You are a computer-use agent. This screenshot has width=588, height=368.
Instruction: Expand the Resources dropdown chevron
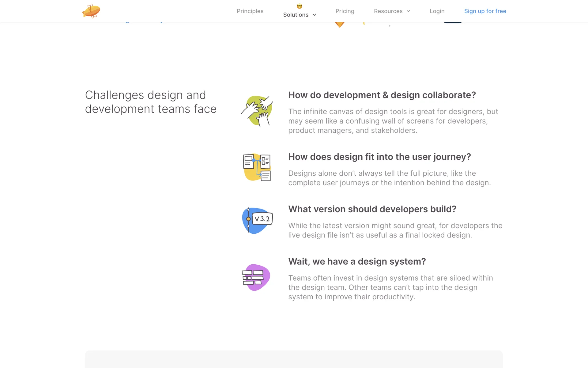coord(408,11)
